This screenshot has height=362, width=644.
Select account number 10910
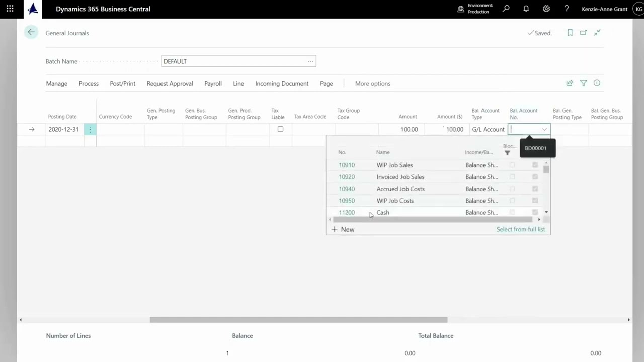[x=347, y=165]
